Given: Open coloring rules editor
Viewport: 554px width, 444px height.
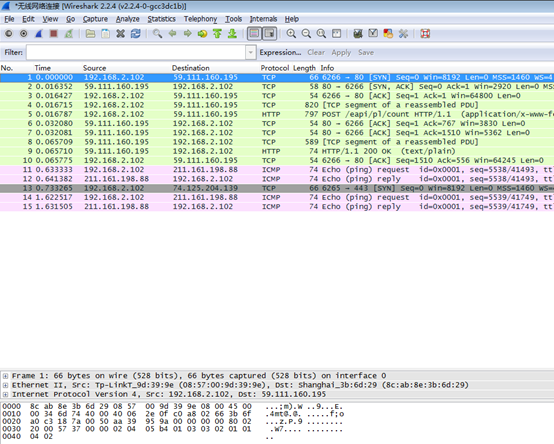Looking at the screenshot, I should (x=388, y=34).
